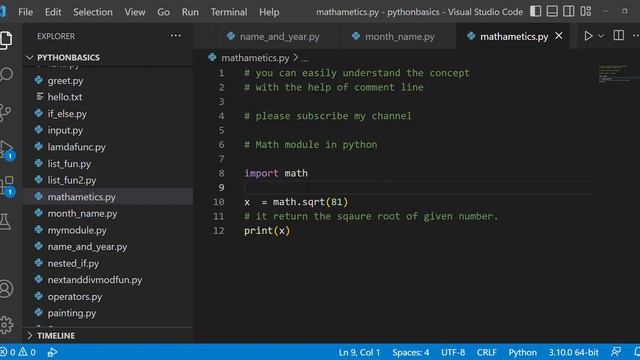Open the File menu

tap(25, 12)
